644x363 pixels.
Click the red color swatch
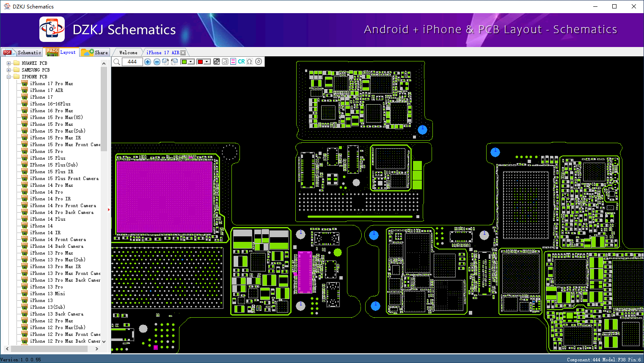[x=200, y=62]
